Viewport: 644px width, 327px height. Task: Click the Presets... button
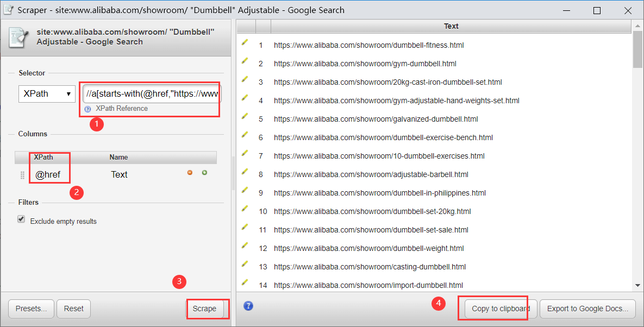pos(31,309)
